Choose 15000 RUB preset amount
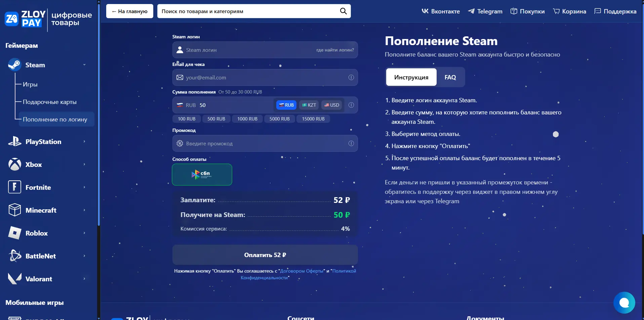The width and height of the screenshot is (644, 320). [x=313, y=119]
